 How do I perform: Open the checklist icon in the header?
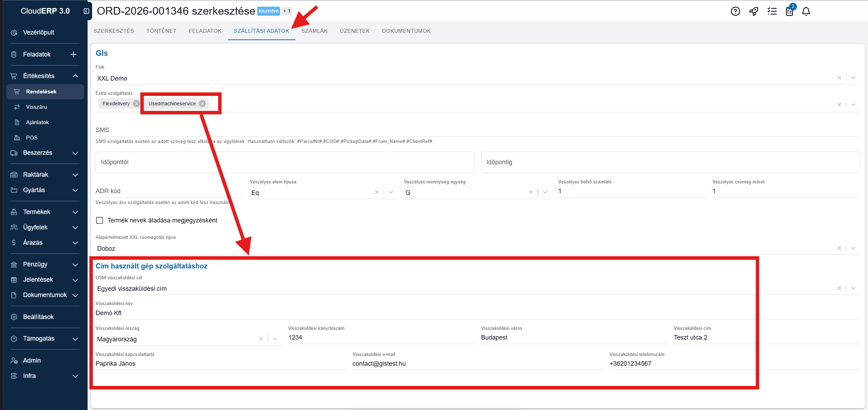coord(772,12)
